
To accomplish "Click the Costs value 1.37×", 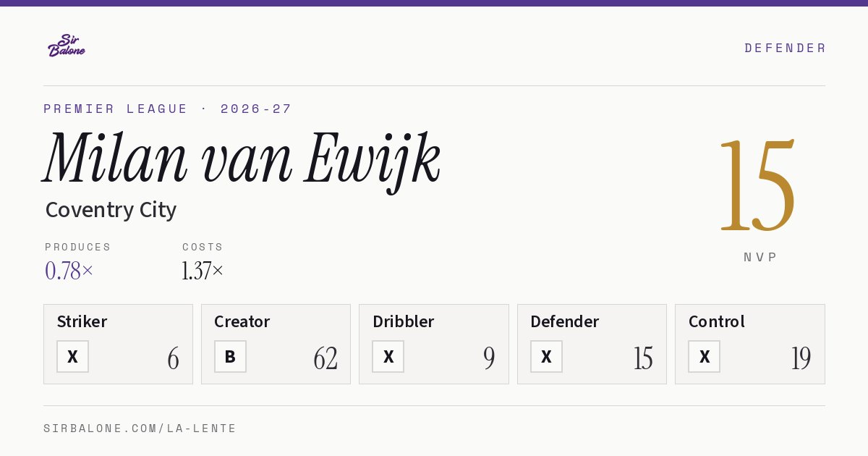I will coord(203,271).
